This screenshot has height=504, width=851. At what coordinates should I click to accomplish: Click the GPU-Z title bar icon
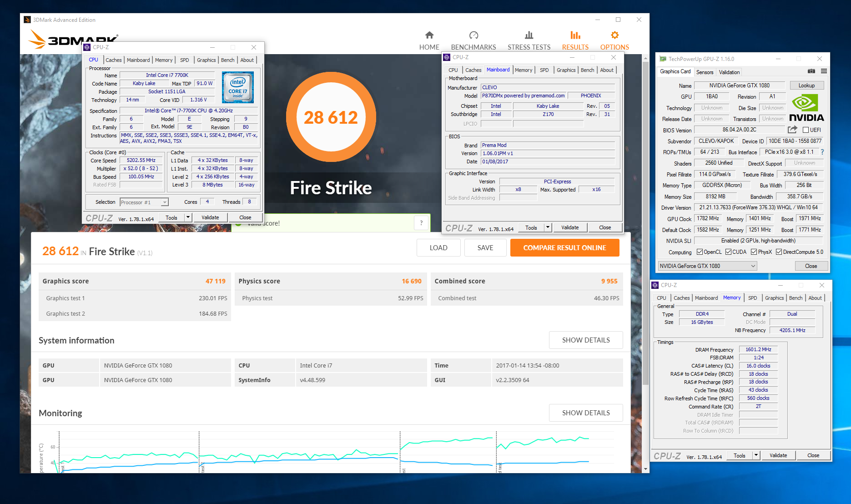click(x=663, y=59)
